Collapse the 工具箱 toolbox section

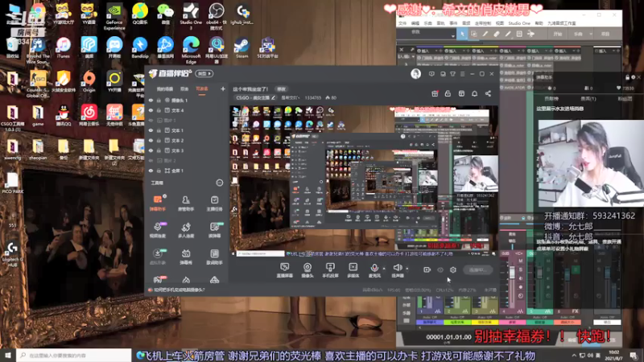click(x=219, y=183)
